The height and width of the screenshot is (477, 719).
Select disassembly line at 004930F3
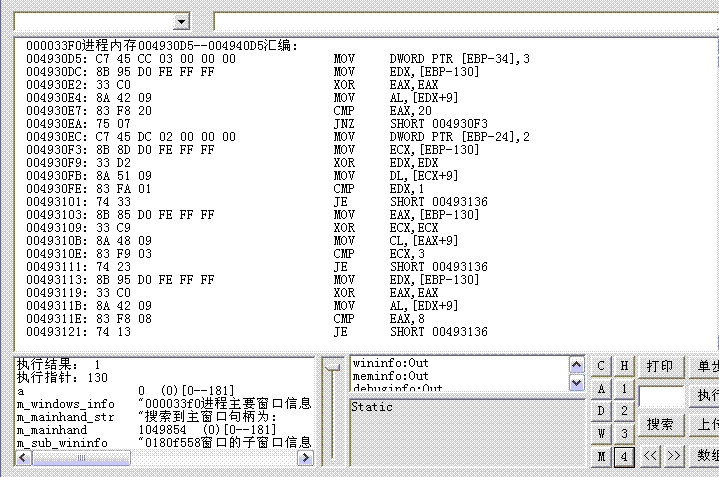point(253,150)
